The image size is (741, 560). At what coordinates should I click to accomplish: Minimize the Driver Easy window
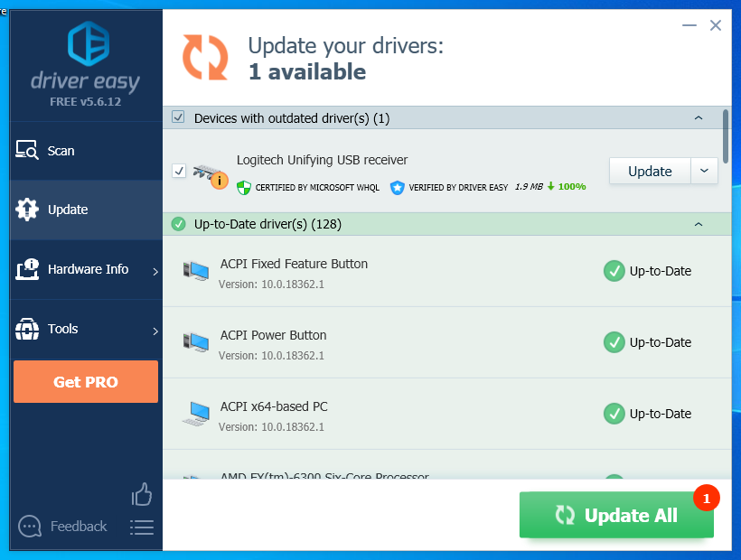pyautogui.click(x=689, y=25)
